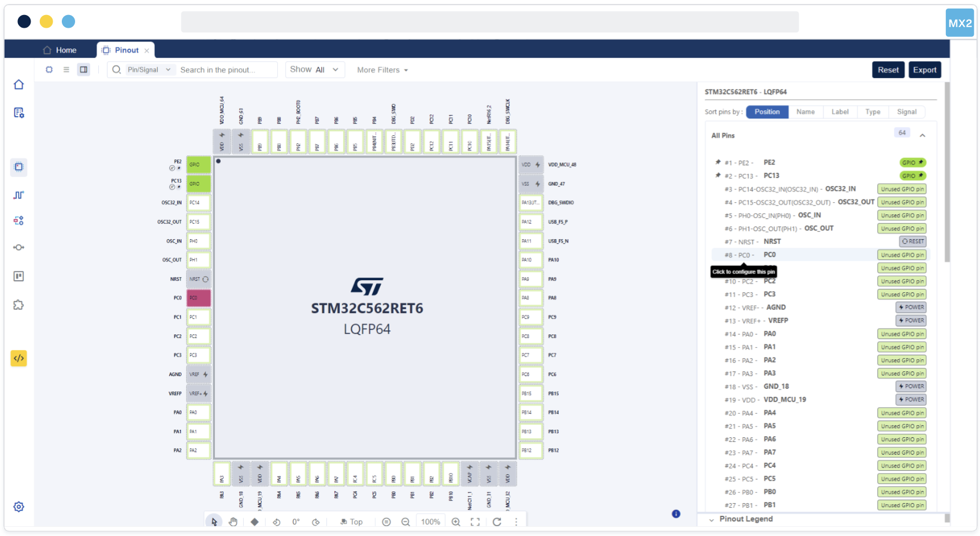Click the zoom out magnifier icon
The image size is (980, 536).
pyautogui.click(x=406, y=522)
